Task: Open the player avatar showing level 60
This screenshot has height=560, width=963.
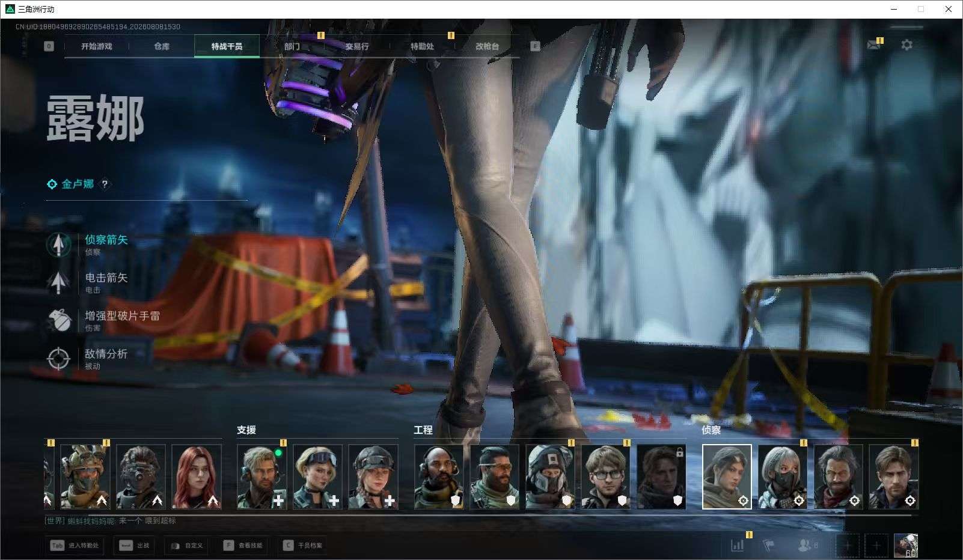Action: (905, 546)
